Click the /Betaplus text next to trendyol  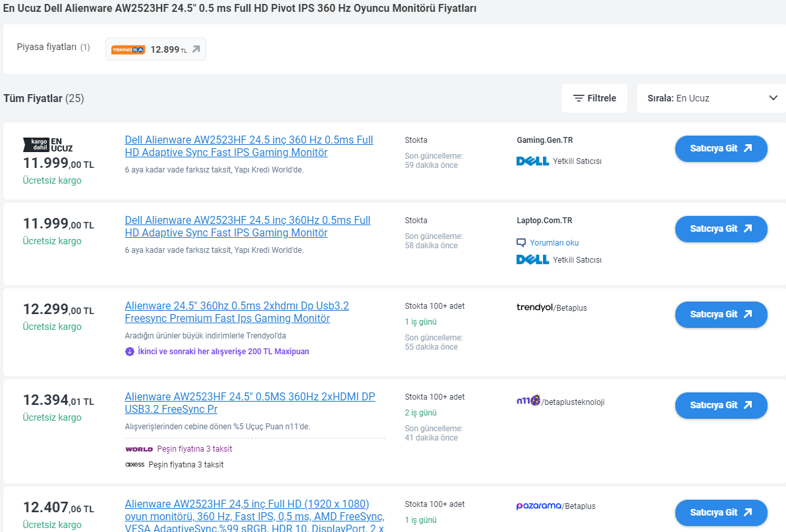coord(570,308)
